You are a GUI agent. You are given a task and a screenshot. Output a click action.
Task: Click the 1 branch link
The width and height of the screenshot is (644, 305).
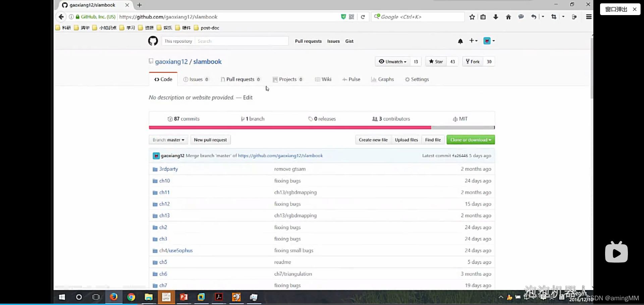(x=253, y=119)
